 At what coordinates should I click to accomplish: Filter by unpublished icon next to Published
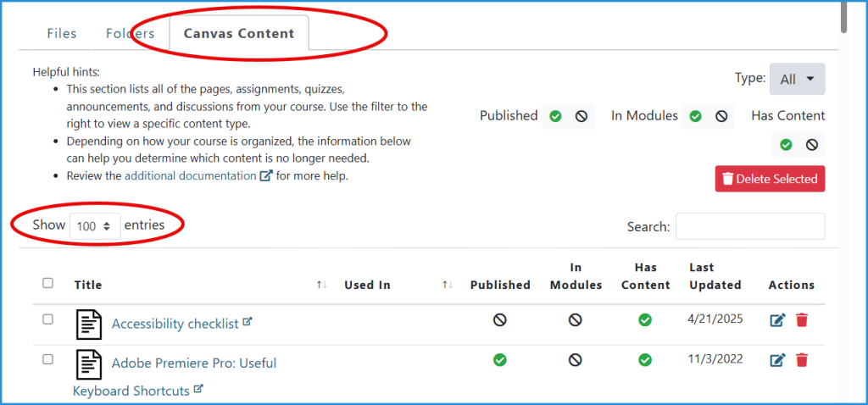click(x=581, y=116)
